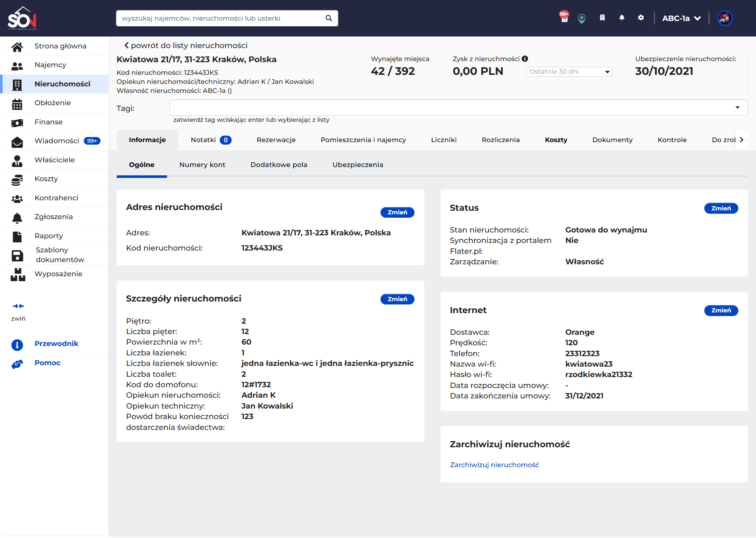Open the Ostatnie 30 dni period dropdown
This screenshot has width=756, height=538.
(x=569, y=72)
